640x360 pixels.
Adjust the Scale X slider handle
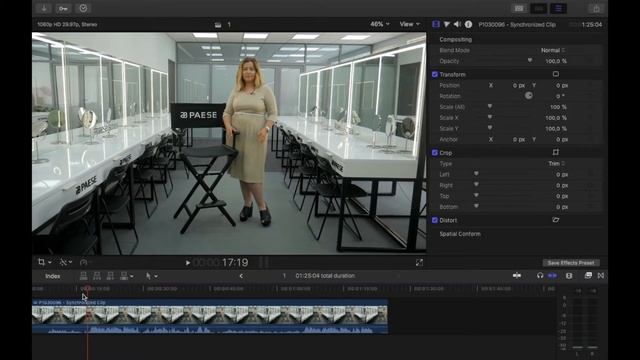coord(490,117)
